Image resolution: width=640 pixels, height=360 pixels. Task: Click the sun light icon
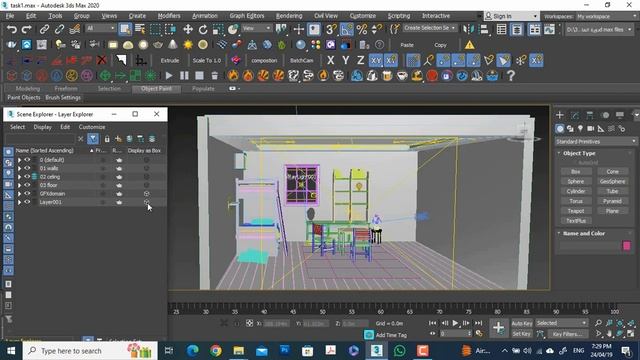188,45
